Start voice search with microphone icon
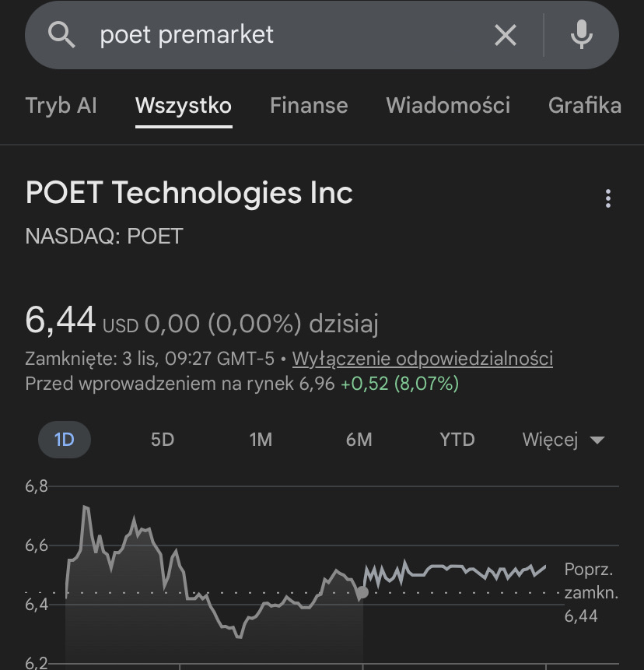Viewport: 644px width, 670px height. [x=581, y=35]
